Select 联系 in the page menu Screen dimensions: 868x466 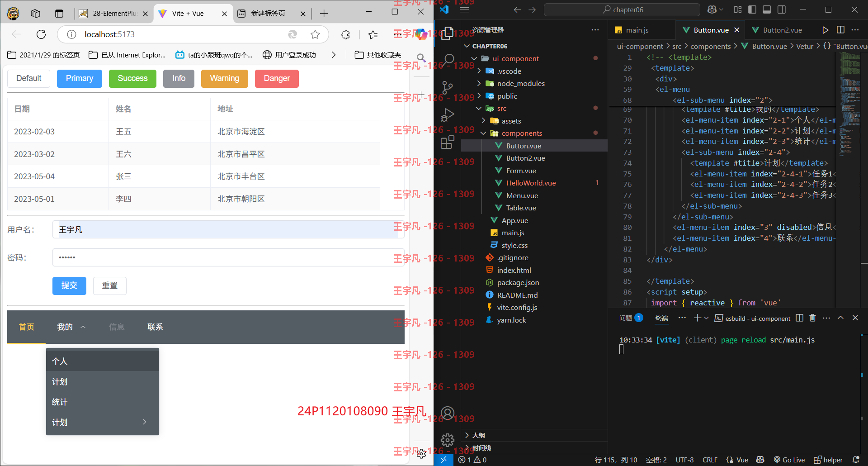pos(155,327)
